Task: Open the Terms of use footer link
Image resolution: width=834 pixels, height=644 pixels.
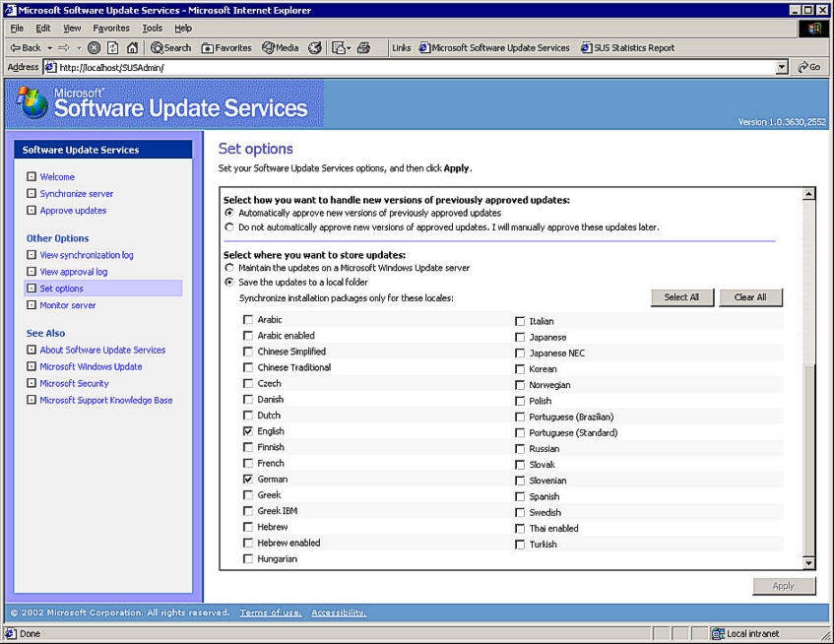Action: click(x=271, y=612)
